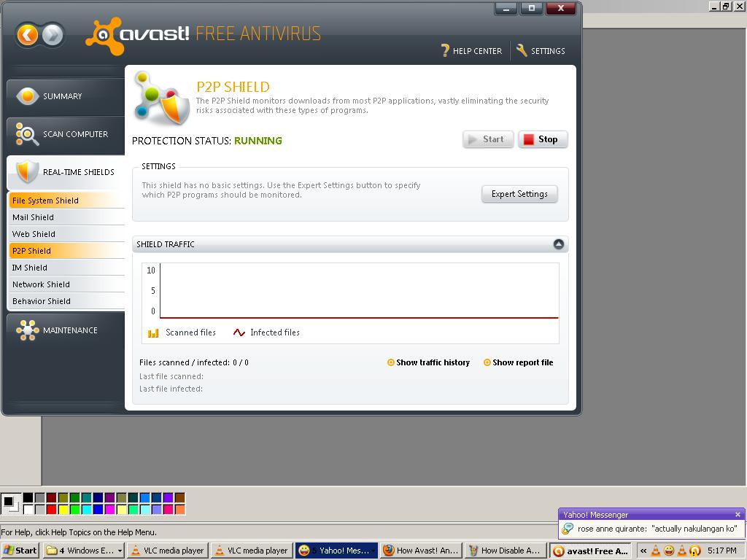Click the Show report file bullet icon

pos(487,362)
